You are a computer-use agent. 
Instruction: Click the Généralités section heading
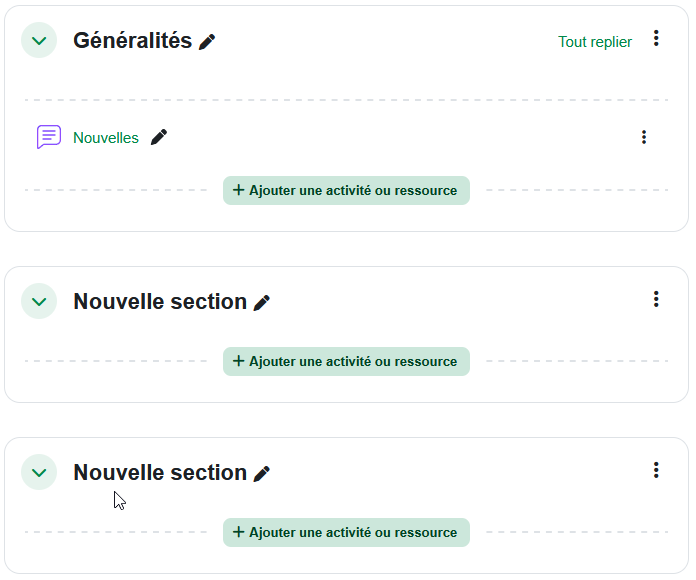(132, 41)
